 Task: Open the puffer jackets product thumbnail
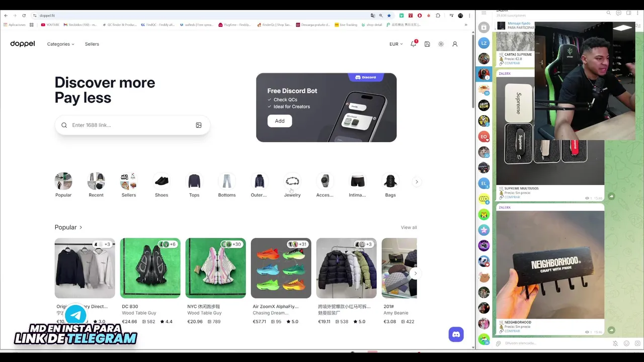click(x=346, y=268)
